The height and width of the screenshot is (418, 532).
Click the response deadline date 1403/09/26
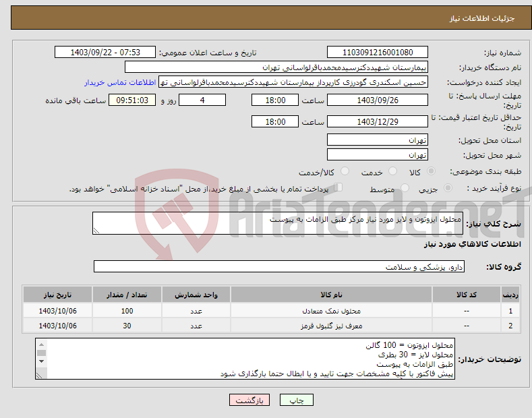[378, 100]
